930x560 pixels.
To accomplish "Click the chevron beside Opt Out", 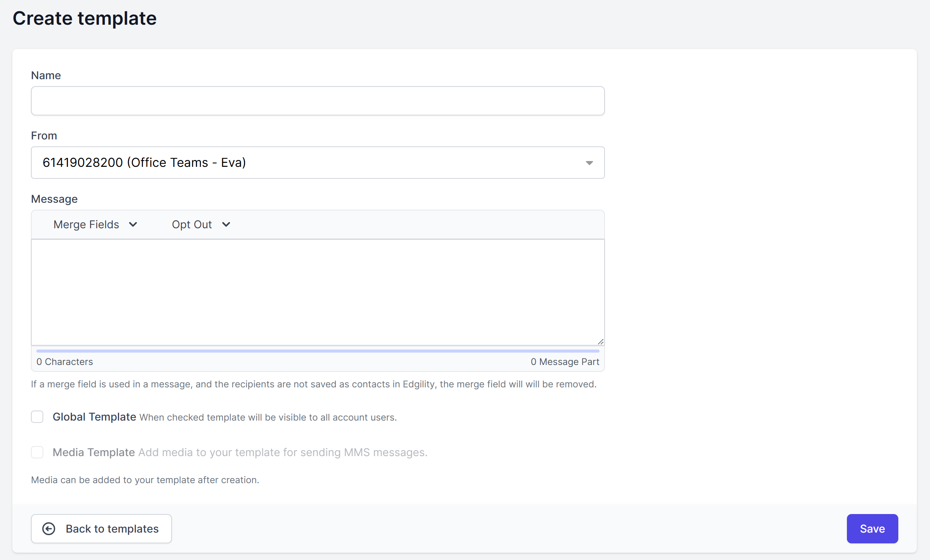I will (x=226, y=224).
